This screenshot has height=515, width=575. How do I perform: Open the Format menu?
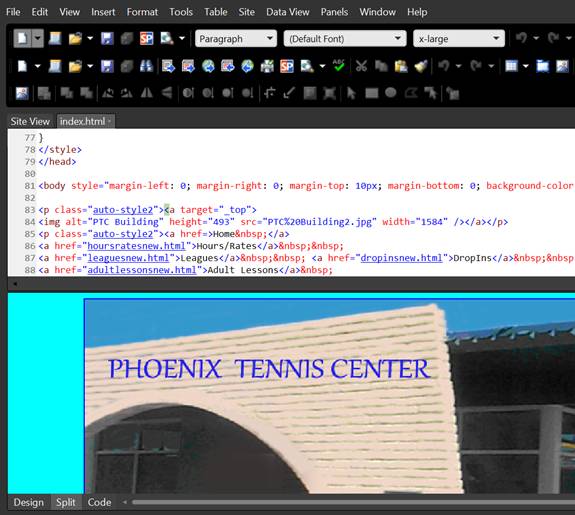(142, 12)
